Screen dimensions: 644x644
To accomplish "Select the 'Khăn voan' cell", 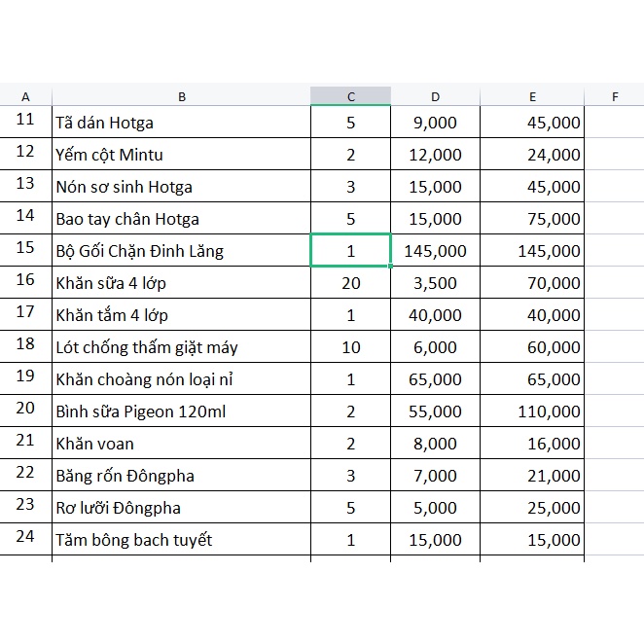I will 182,444.
